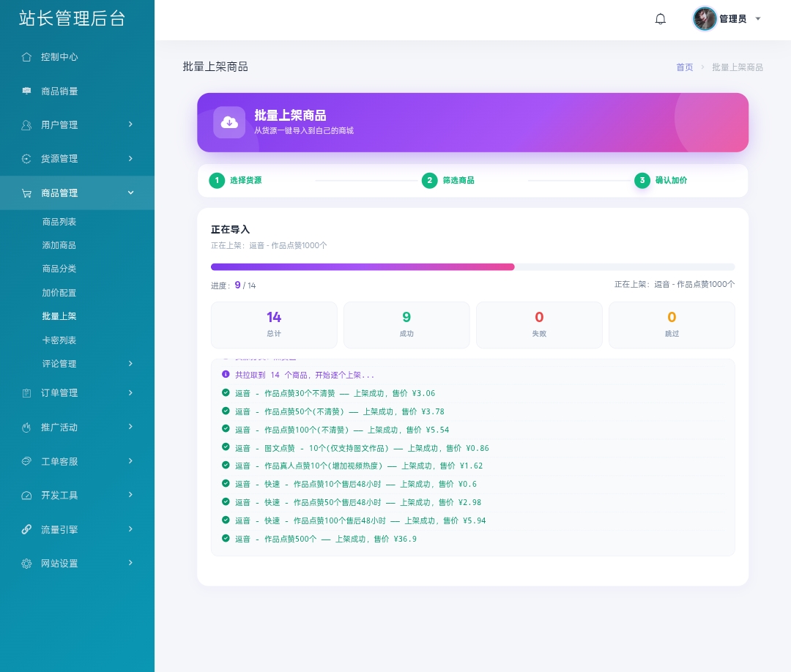Select 批量上架 submenu item
The height and width of the screenshot is (672, 791).
pos(59,316)
